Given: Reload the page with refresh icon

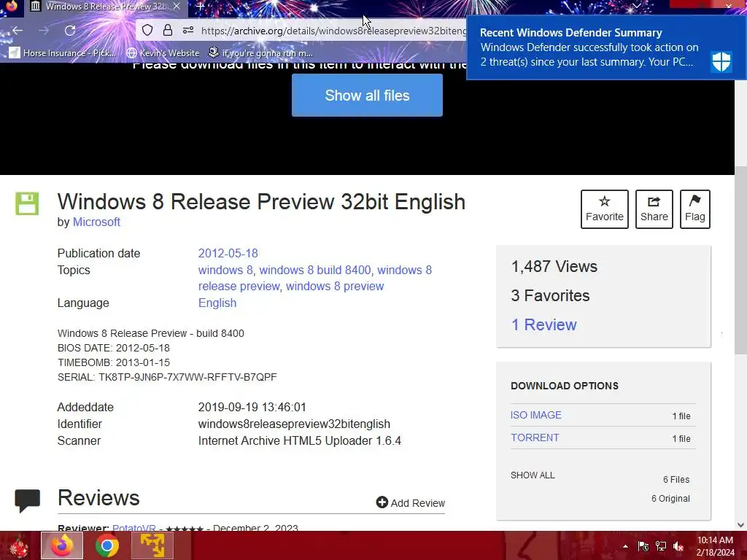Looking at the screenshot, I should click(x=70, y=31).
